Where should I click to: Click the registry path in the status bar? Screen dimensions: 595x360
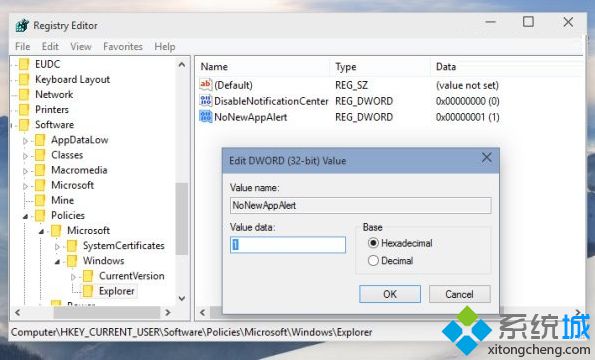click(192, 332)
